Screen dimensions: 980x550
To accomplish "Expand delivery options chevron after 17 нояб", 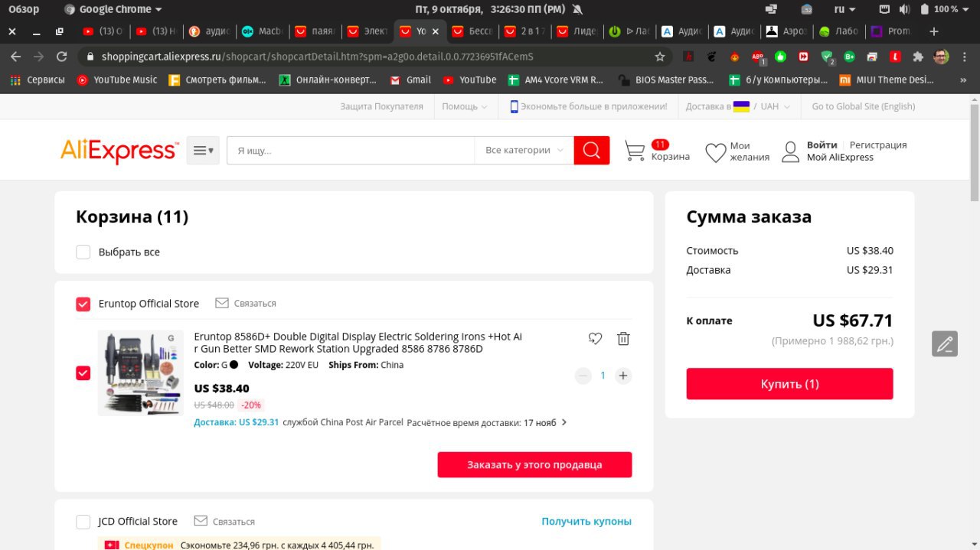I will (564, 422).
